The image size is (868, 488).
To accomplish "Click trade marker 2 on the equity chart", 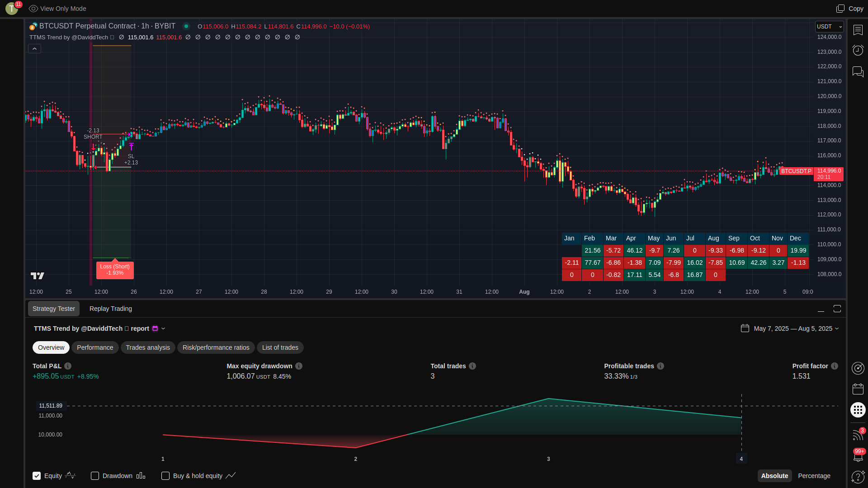I will (x=356, y=459).
